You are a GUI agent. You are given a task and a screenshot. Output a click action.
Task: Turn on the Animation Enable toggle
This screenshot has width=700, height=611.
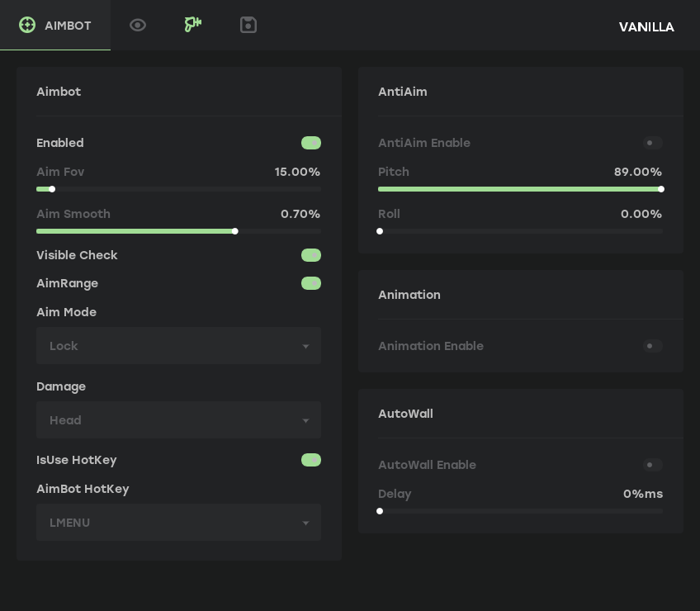pos(652,346)
